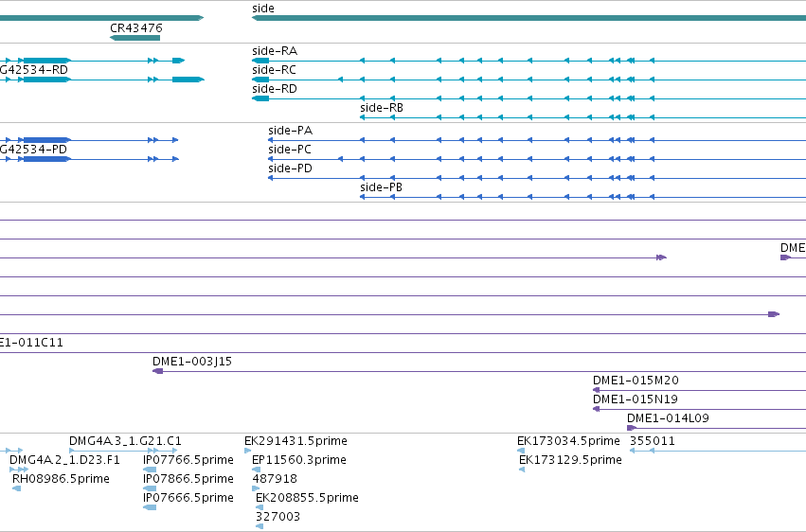Screen dimensions: 806x532
Task: Select the IP07666.5prime EST label
Action: pos(188,498)
